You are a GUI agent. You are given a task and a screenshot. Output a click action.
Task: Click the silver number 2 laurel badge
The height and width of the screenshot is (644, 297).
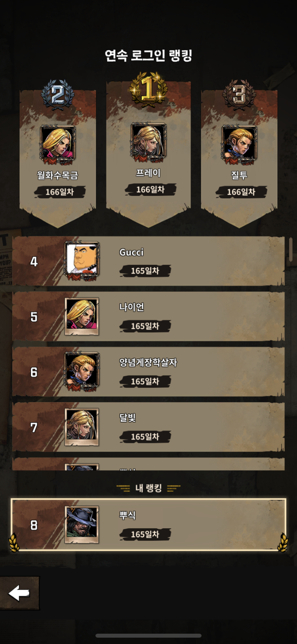coord(58,94)
